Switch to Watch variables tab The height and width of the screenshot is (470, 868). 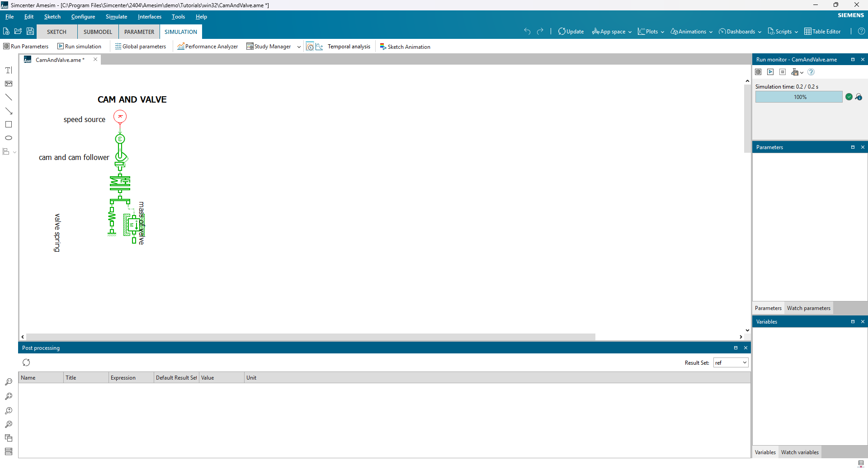pyautogui.click(x=800, y=452)
